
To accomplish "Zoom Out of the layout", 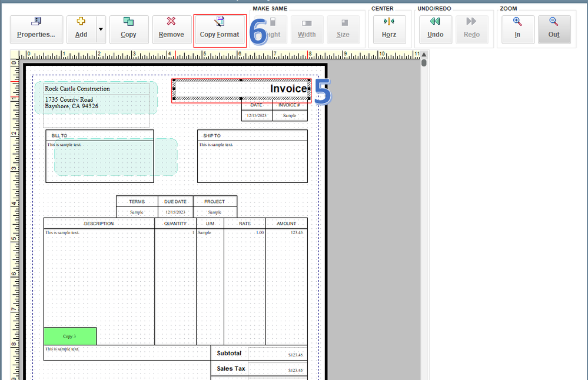I will point(554,29).
